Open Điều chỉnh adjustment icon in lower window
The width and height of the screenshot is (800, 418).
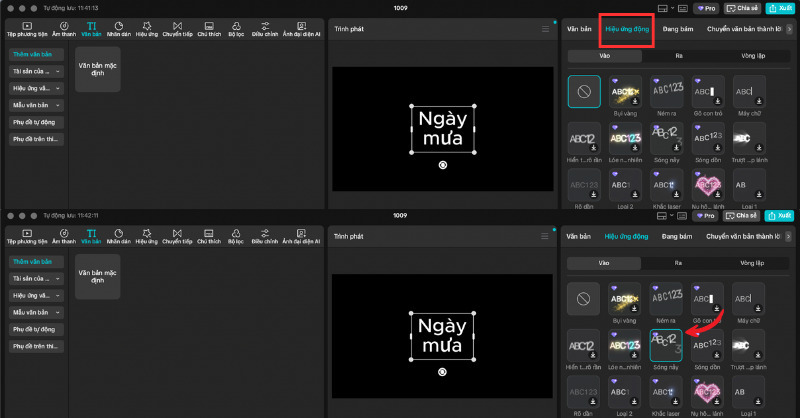[265, 236]
